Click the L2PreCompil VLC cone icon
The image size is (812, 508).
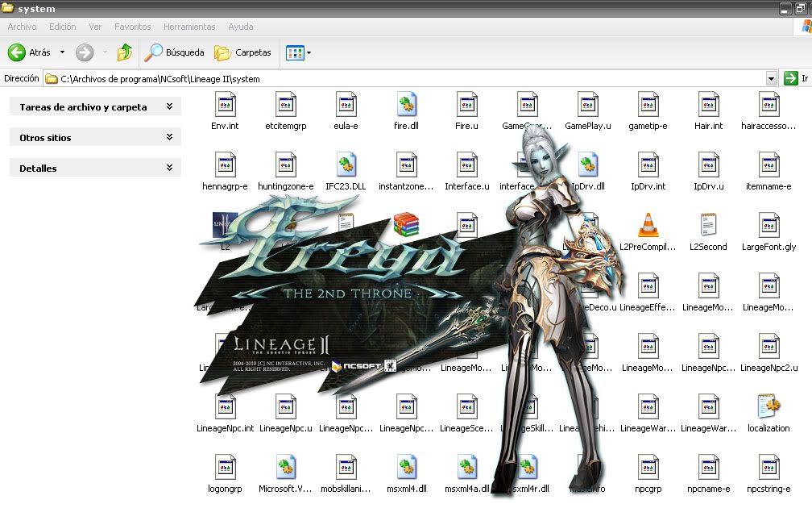click(648, 226)
